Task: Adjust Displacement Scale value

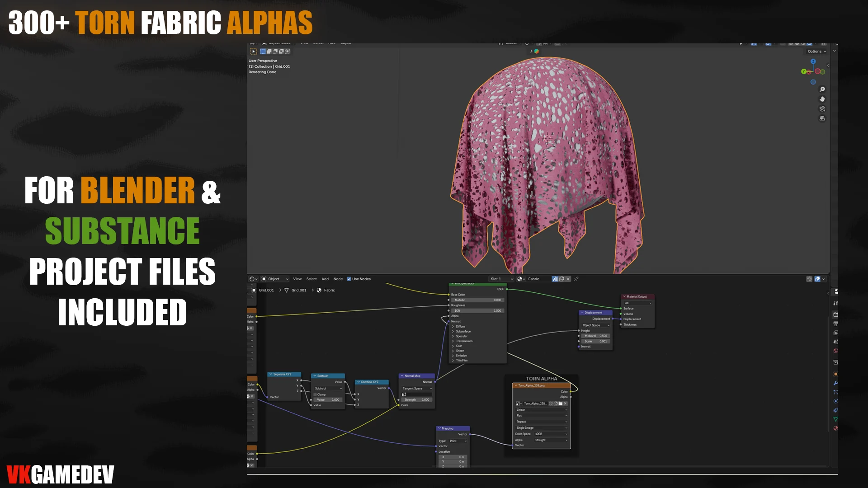Action: tap(595, 342)
